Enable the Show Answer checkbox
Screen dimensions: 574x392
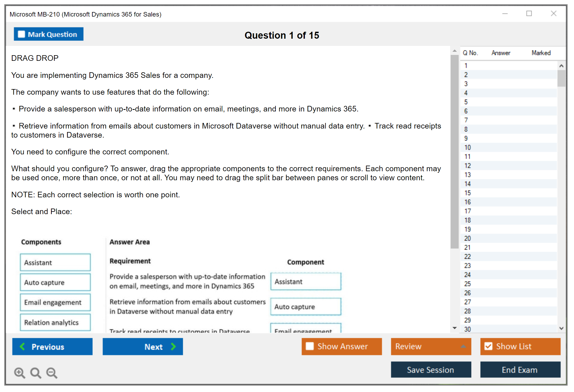[x=310, y=346]
